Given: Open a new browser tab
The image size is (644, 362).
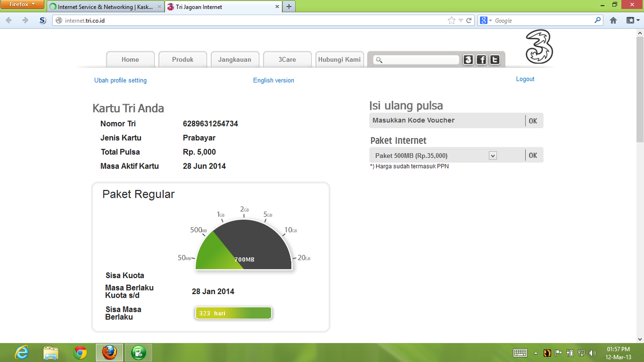Looking at the screenshot, I should pos(289,7).
